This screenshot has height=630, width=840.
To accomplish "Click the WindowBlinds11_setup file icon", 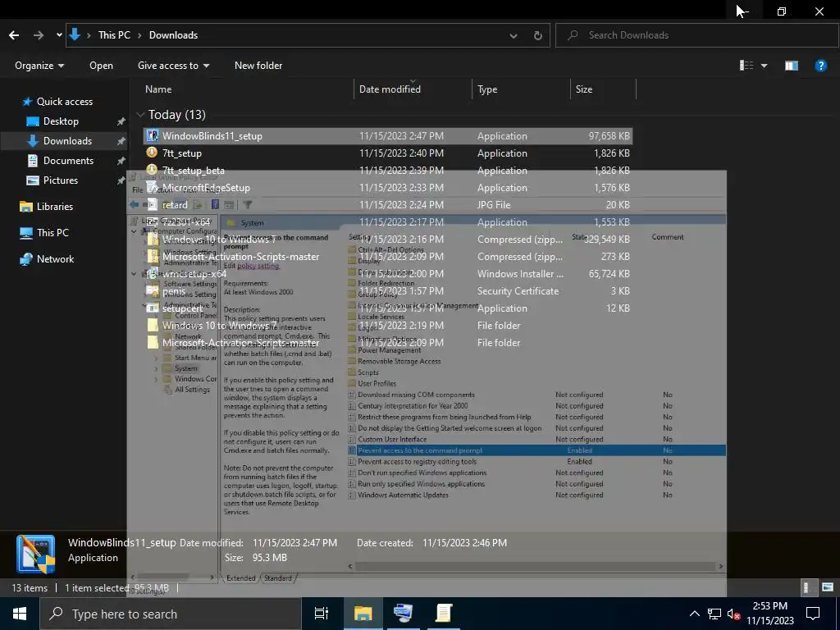I will (x=153, y=135).
